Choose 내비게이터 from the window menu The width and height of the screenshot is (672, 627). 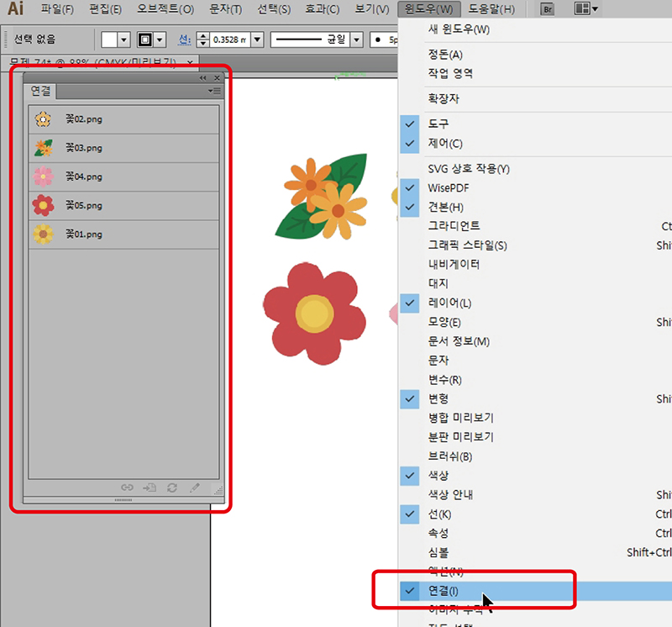coord(454,264)
